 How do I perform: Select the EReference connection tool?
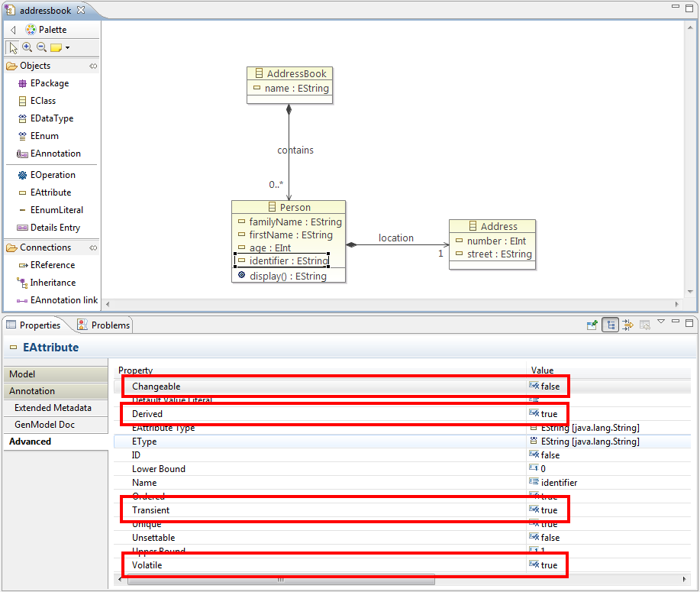pyautogui.click(x=52, y=265)
